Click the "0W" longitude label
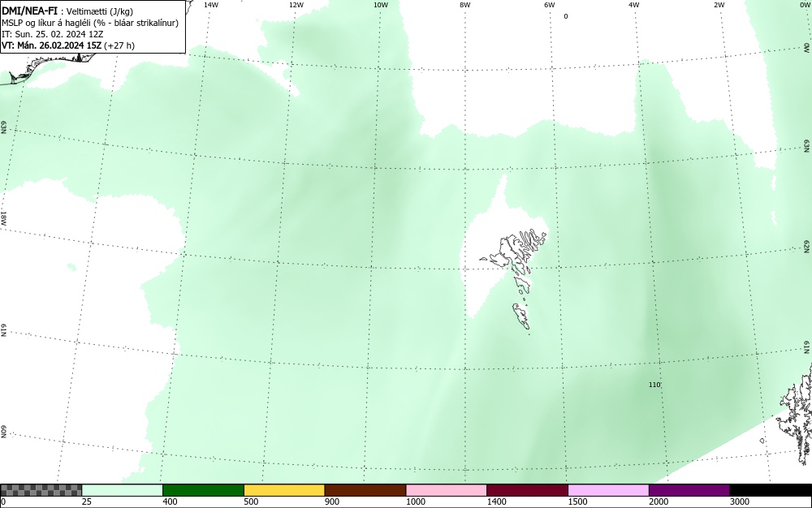This screenshot has height=508, width=812. pyautogui.click(x=804, y=5)
